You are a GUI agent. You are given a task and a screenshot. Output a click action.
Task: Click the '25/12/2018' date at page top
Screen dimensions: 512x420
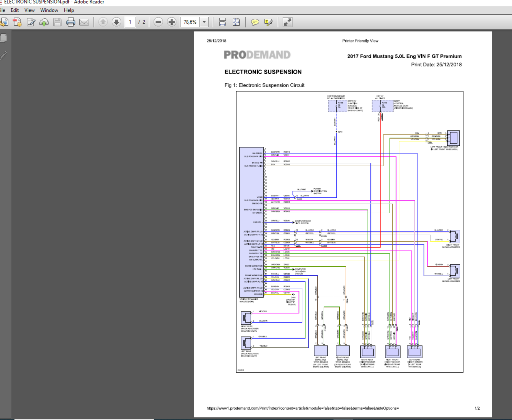pos(216,41)
